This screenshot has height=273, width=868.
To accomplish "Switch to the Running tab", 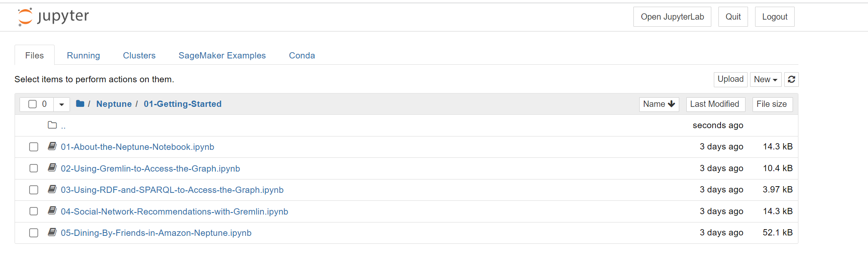I will tap(83, 56).
